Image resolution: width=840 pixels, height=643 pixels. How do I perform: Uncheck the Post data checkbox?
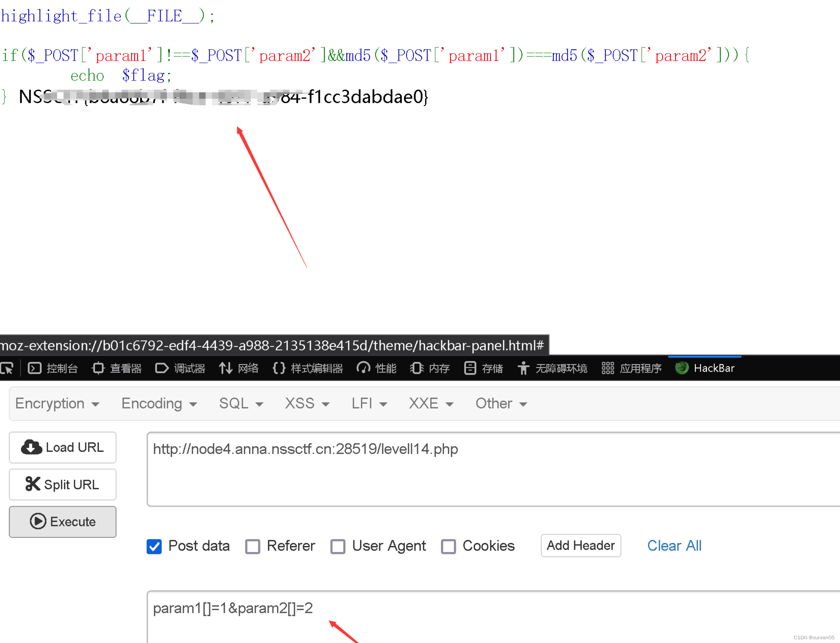pos(154,546)
